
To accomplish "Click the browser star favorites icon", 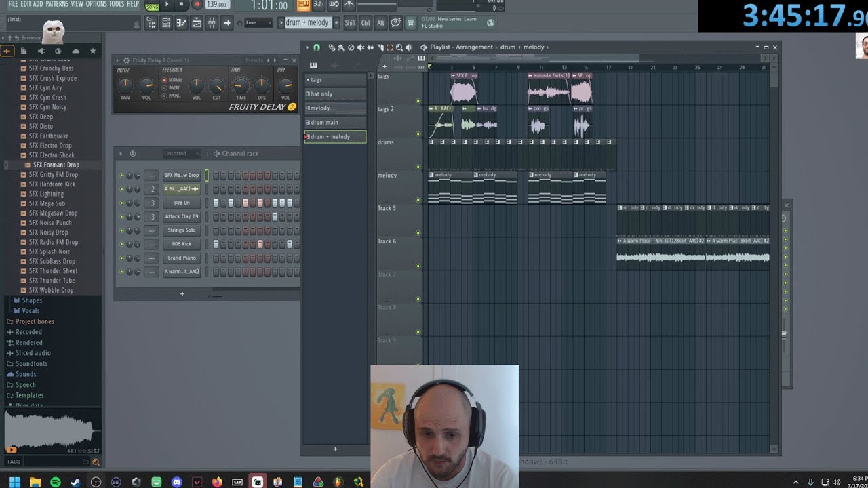I will 93,51.
